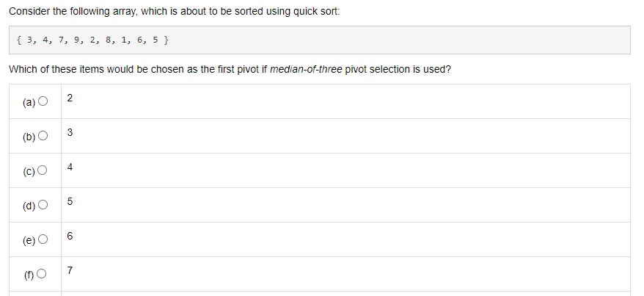Click the italic median-of-three text

pos(306,70)
